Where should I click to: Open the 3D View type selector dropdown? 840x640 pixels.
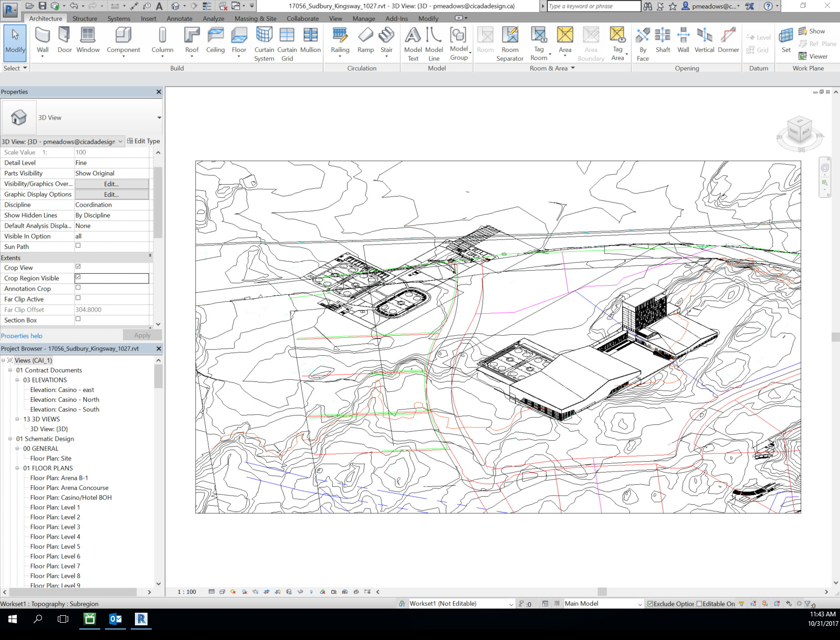coord(120,141)
